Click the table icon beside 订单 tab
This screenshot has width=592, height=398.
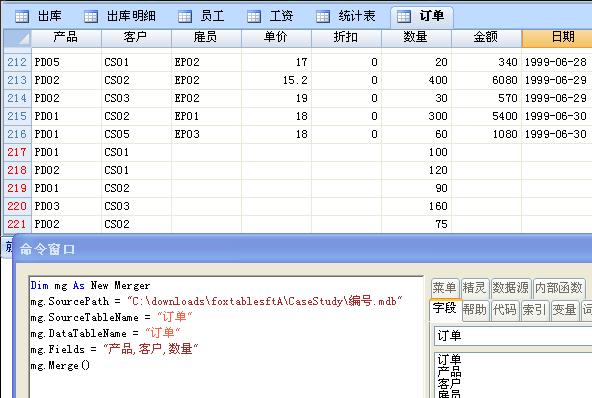click(x=404, y=17)
